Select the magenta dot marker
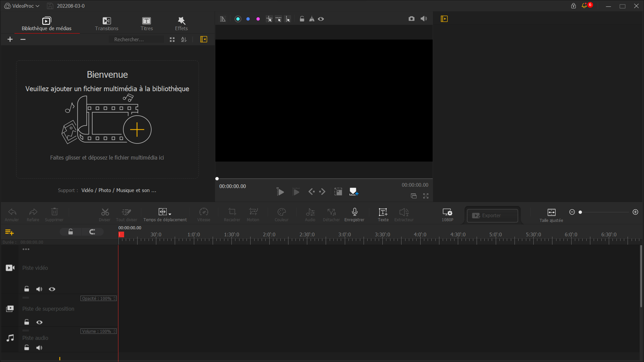The image size is (644, 362). click(258, 19)
